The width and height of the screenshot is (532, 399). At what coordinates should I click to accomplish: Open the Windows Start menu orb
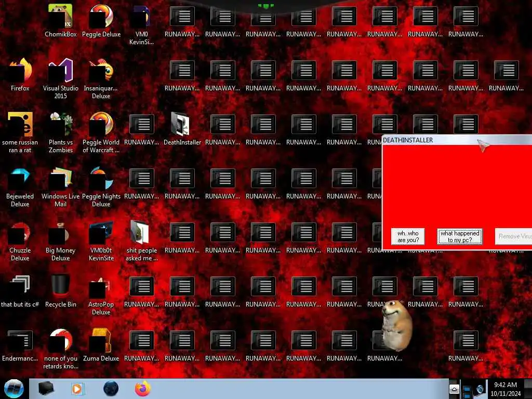(14, 389)
